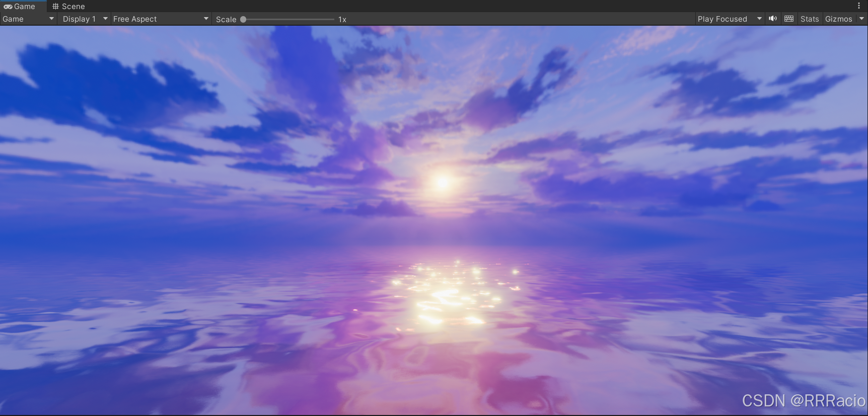The image size is (868, 416).
Task: Open the Play Focused dropdown
Action: pyautogui.click(x=730, y=19)
